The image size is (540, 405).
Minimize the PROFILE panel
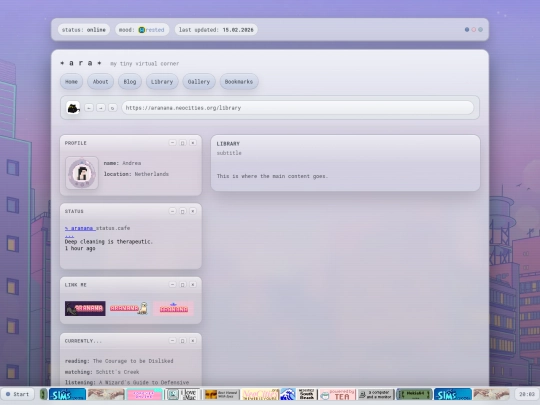pos(173,143)
